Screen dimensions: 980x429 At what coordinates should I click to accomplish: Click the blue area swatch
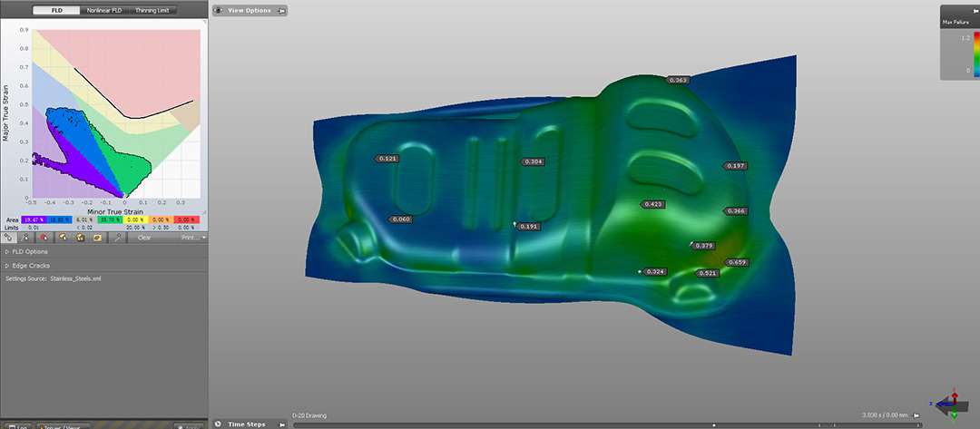pyautogui.click(x=59, y=219)
